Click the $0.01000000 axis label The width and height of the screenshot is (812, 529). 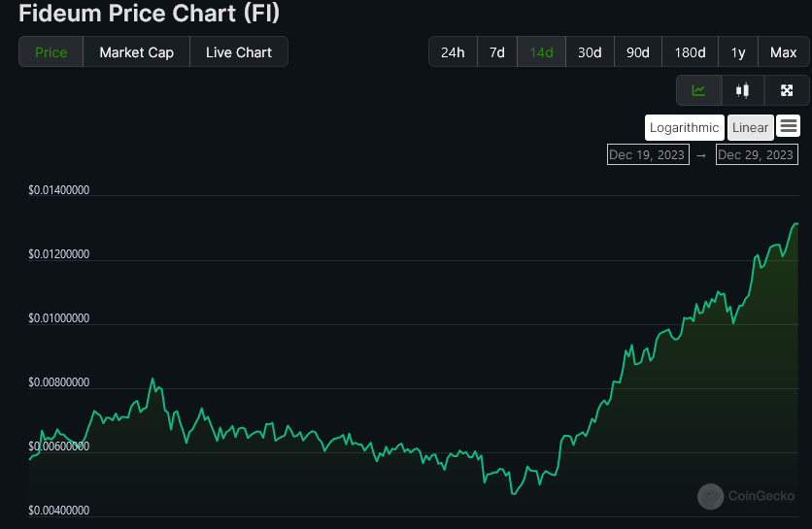(58, 318)
